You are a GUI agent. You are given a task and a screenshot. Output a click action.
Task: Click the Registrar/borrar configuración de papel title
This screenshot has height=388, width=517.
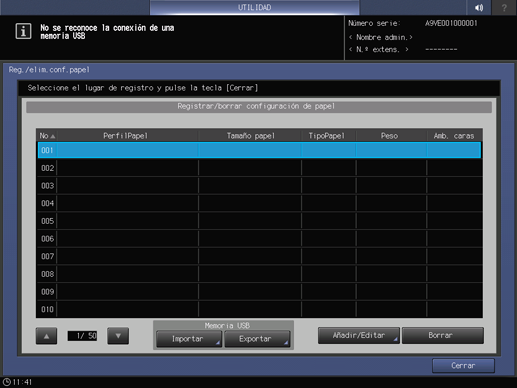(x=256, y=106)
